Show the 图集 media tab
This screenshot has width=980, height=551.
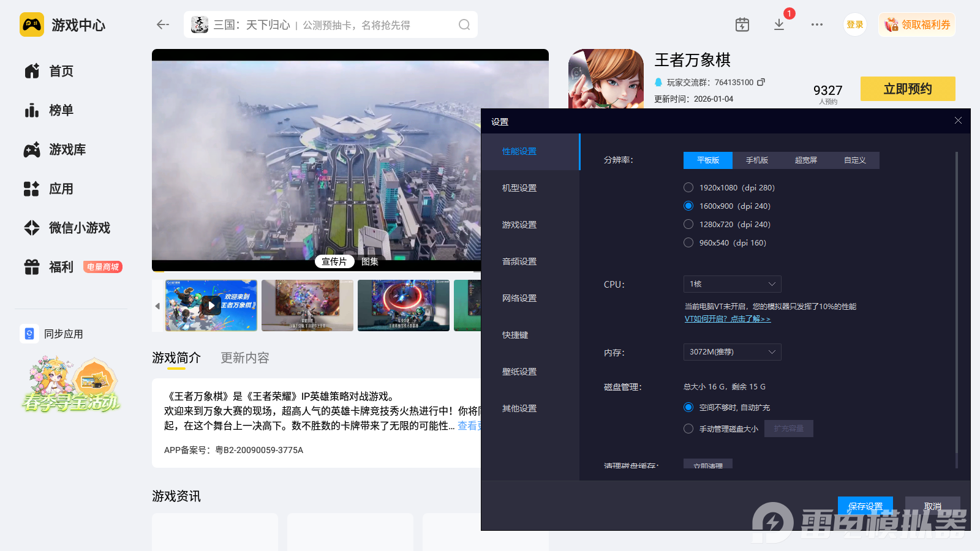(x=370, y=261)
